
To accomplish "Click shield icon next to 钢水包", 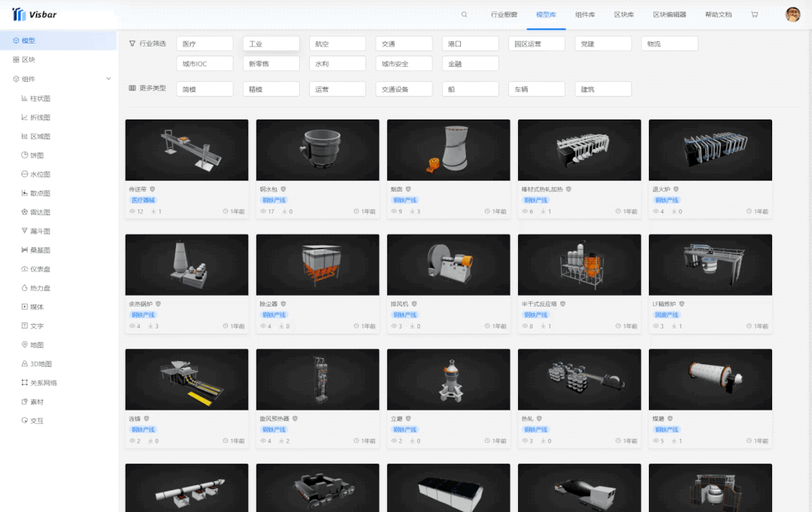I will (x=283, y=189).
